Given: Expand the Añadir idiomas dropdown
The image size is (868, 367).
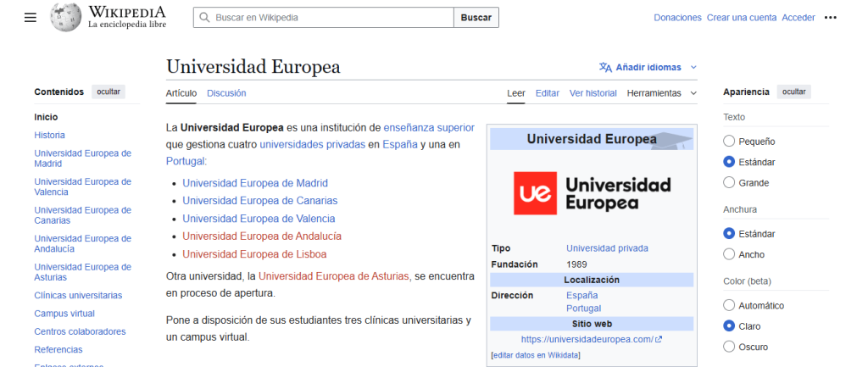Looking at the screenshot, I should (x=648, y=67).
